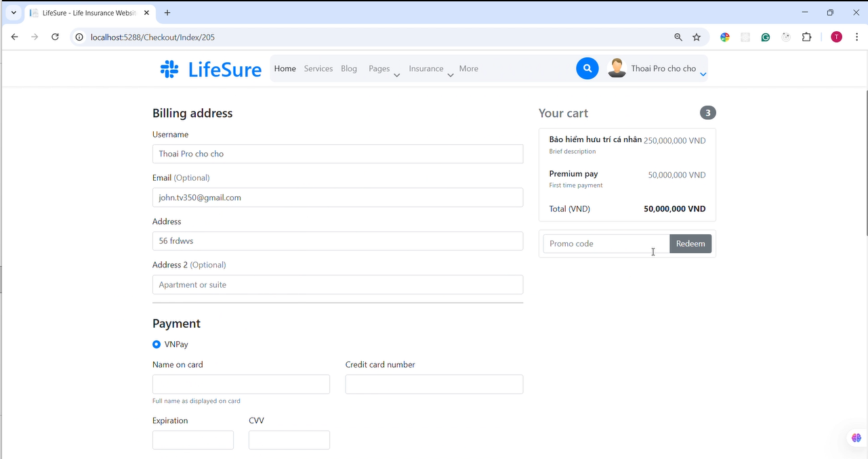Viewport: 868px width, 459px height.
Task: Click the Address field containing 56 frdwvs
Action: tap(337, 241)
